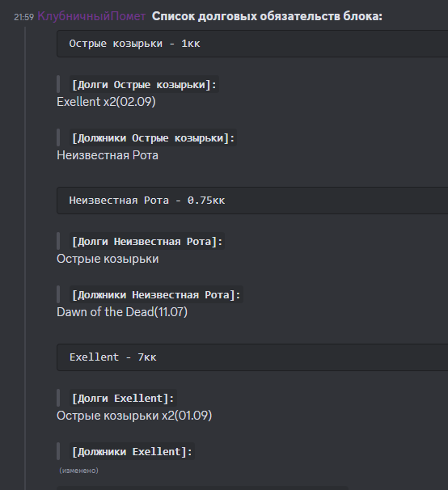Click the username КлубничныйПомет
This screenshot has height=490, width=448.
(x=91, y=16)
